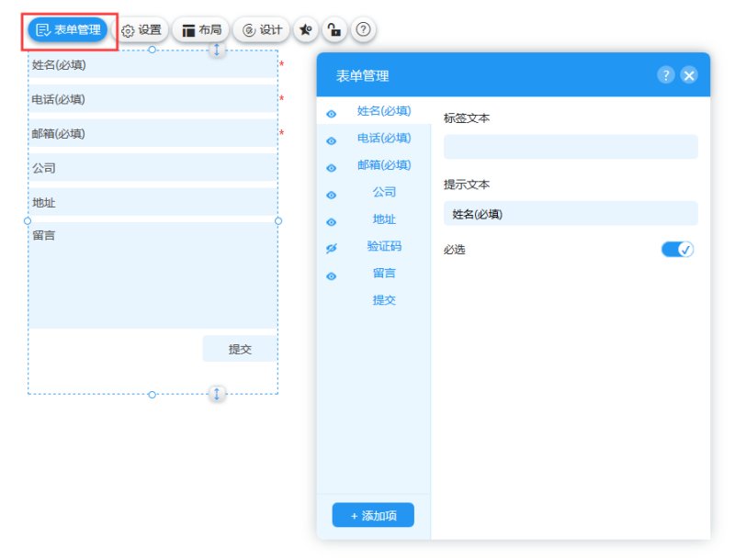Close the 表单管理 panel
This screenshot has height=560, width=735.
[689, 75]
